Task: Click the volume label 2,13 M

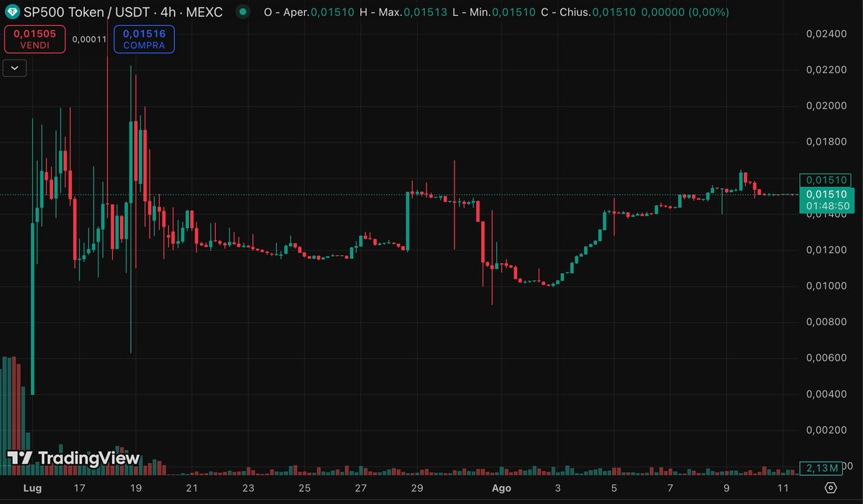Action: [x=821, y=468]
